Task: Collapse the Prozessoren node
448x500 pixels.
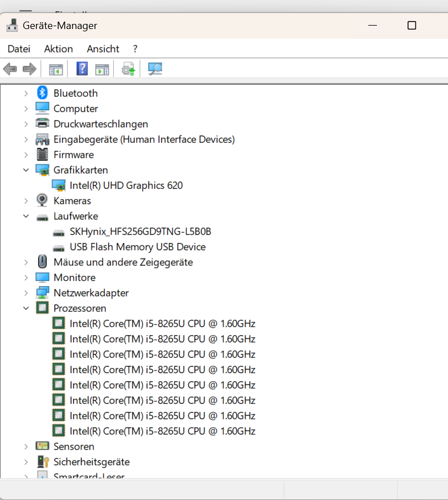Action: coord(26,308)
